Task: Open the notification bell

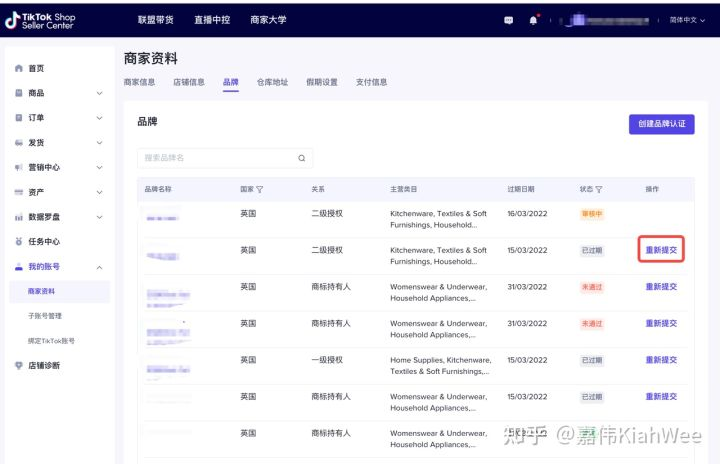Action: point(533,20)
